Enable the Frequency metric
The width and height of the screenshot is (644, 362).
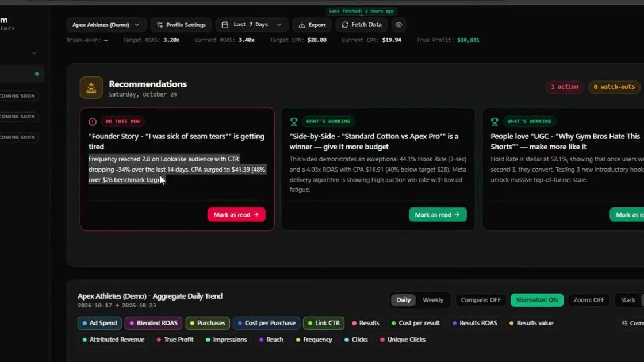click(314, 340)
